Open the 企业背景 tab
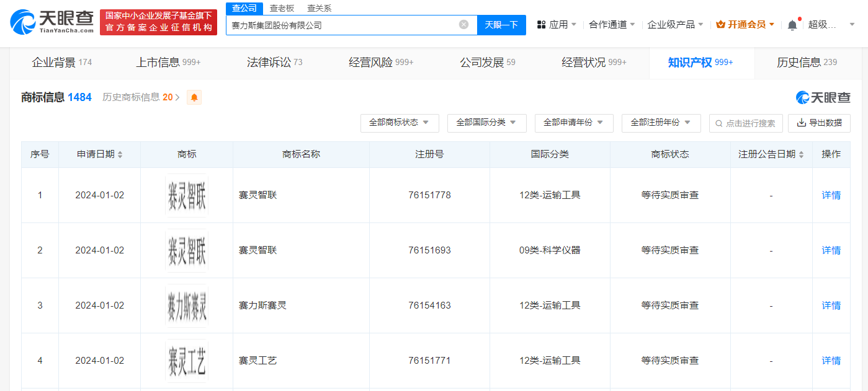The width and height of the screenshot is (868, 391). click(x=61, y=63)
